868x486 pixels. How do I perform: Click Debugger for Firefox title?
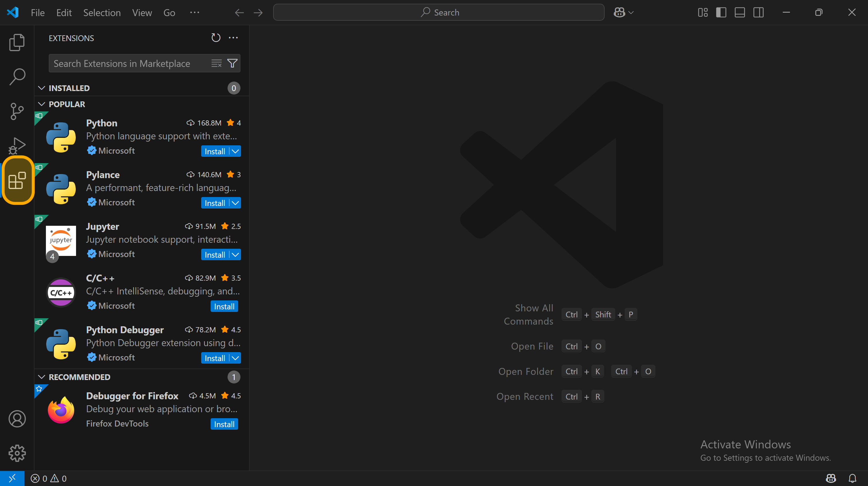tap(133, 396)
